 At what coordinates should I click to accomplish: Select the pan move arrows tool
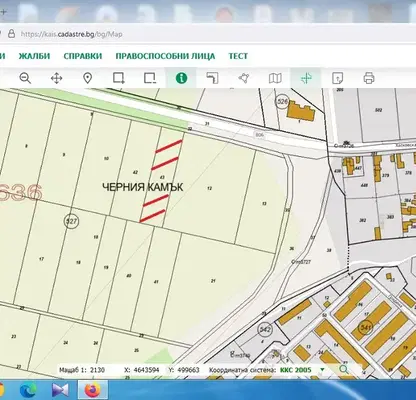tap(56, 79)
